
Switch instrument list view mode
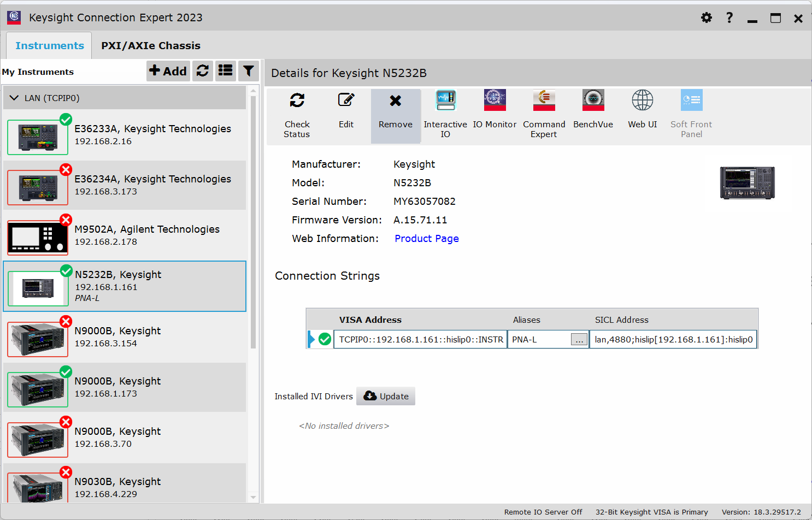point(226,71)
